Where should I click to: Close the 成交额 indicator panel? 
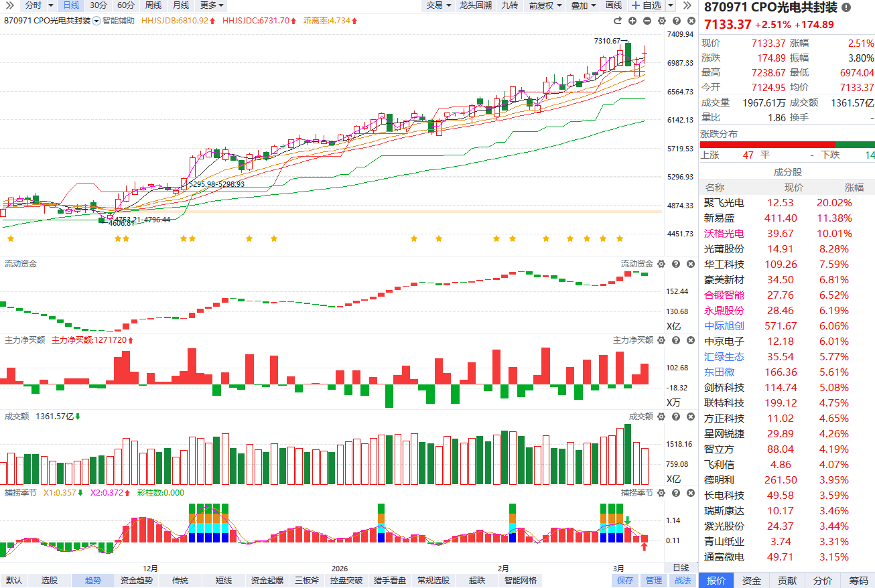click(689, 417)
